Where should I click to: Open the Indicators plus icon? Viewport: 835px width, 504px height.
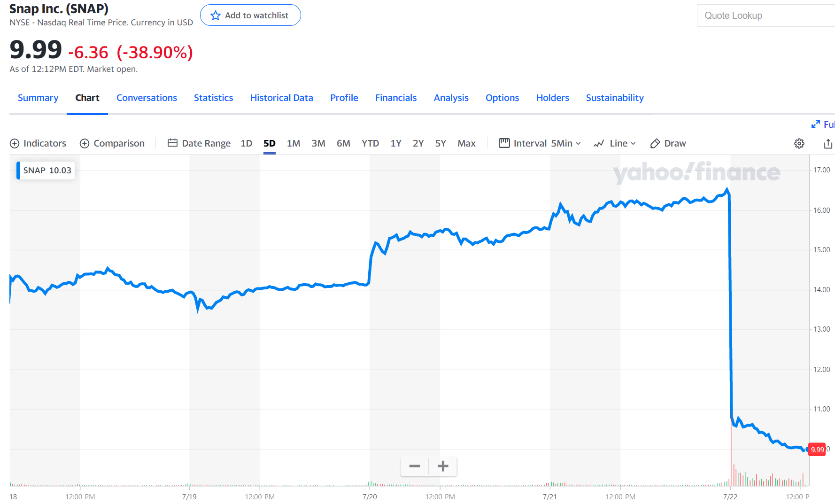(x=15, y=143)
